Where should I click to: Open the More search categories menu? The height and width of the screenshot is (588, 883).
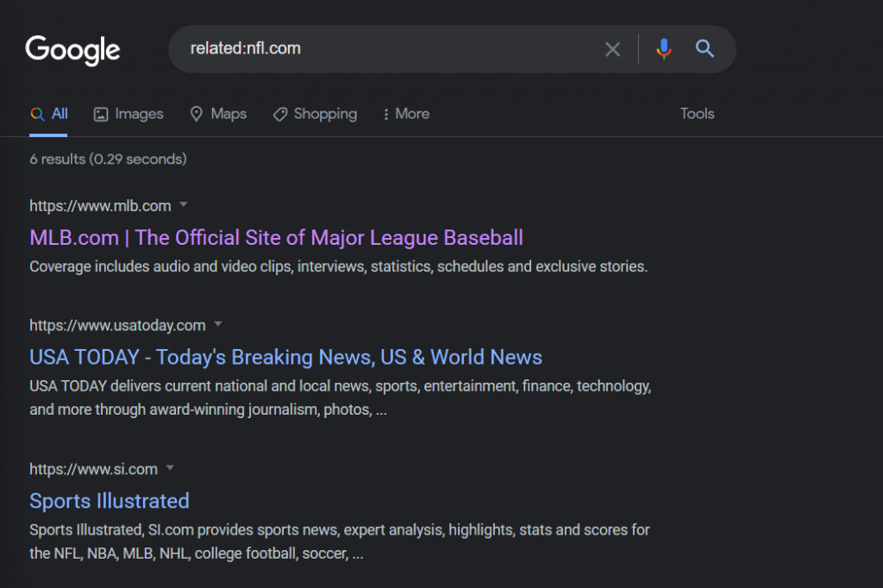406,114
